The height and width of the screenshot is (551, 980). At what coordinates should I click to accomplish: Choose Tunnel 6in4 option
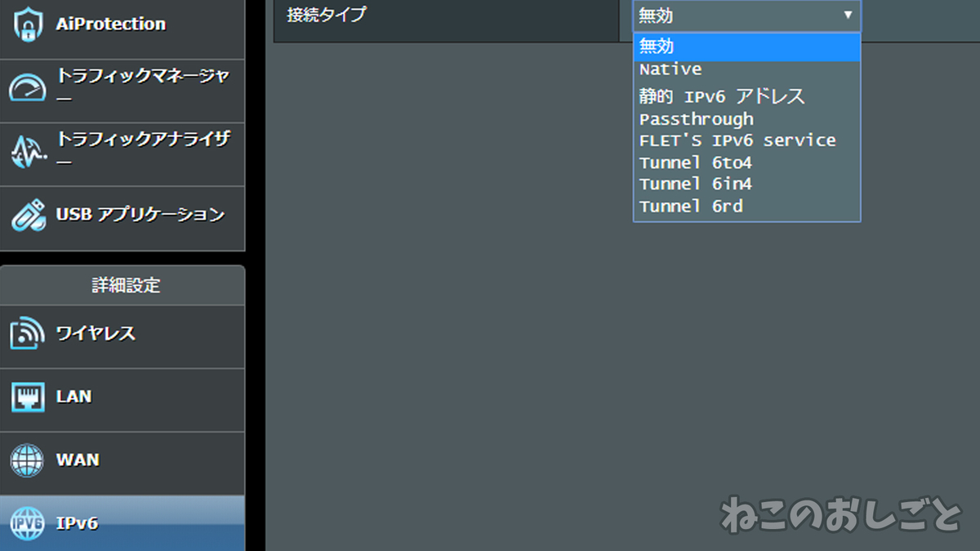(x=746, y=184)
